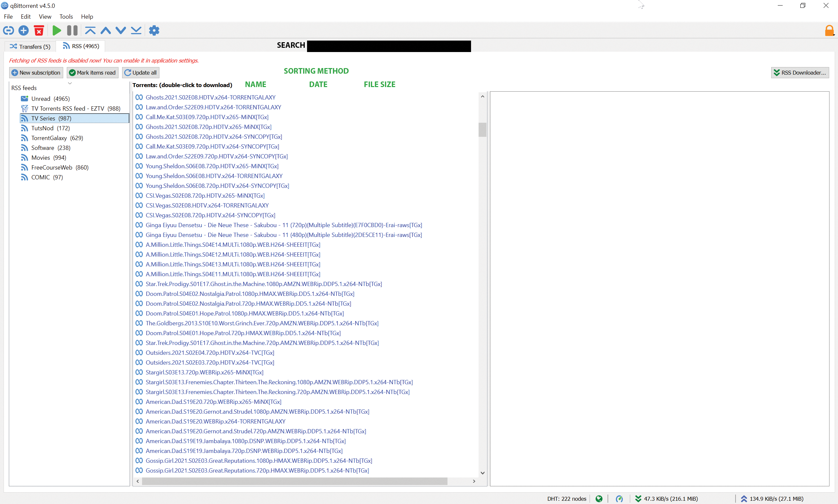Screen dimensions: 838x504
Task: Open Options via the gear icon
Action: [154, 30]
